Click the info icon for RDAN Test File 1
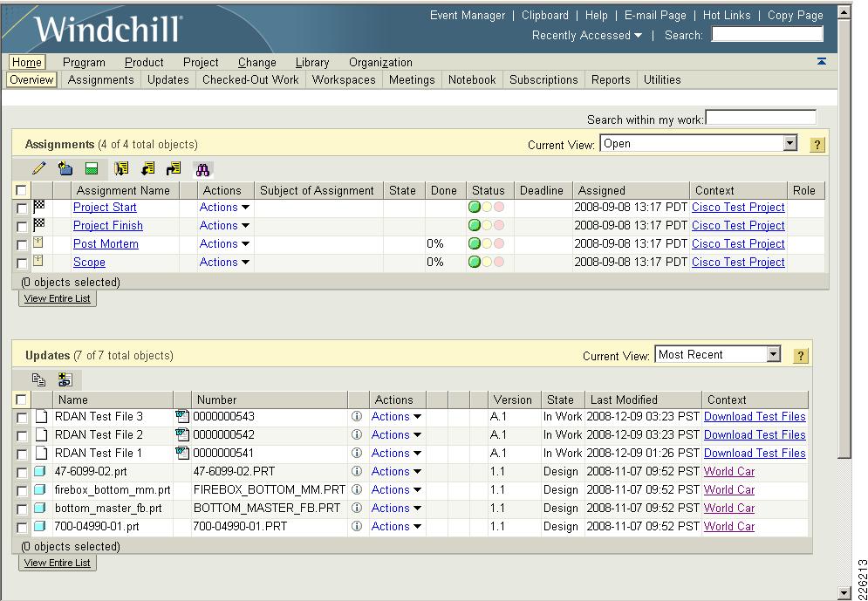This screenshot has height=601, width=868. click(x=357, y=454)
